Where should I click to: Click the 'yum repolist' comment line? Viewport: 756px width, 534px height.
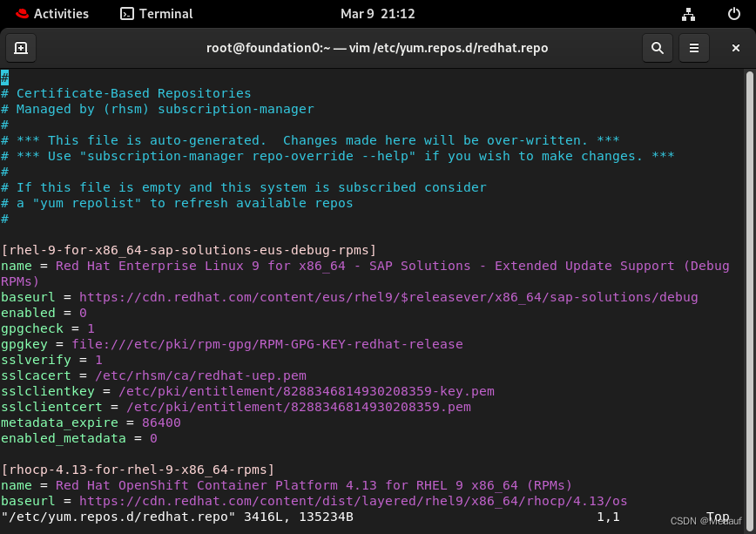pyautogui.click(x=177, y=203)
